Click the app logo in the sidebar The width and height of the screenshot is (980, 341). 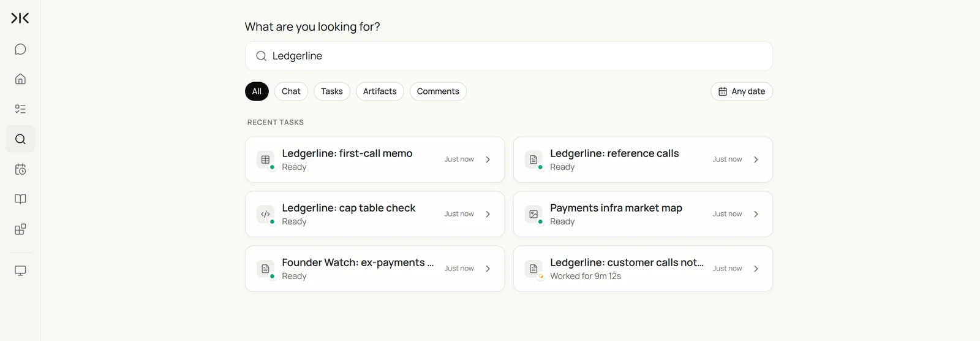[20, 18]
